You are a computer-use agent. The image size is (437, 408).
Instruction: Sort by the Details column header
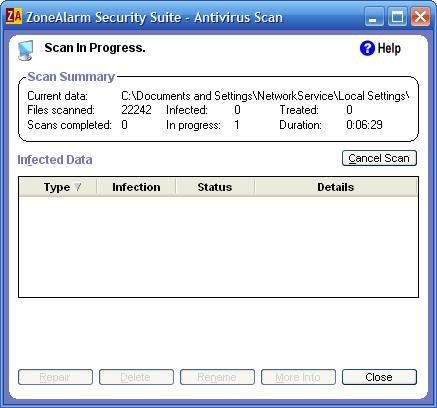click(336, 187)
